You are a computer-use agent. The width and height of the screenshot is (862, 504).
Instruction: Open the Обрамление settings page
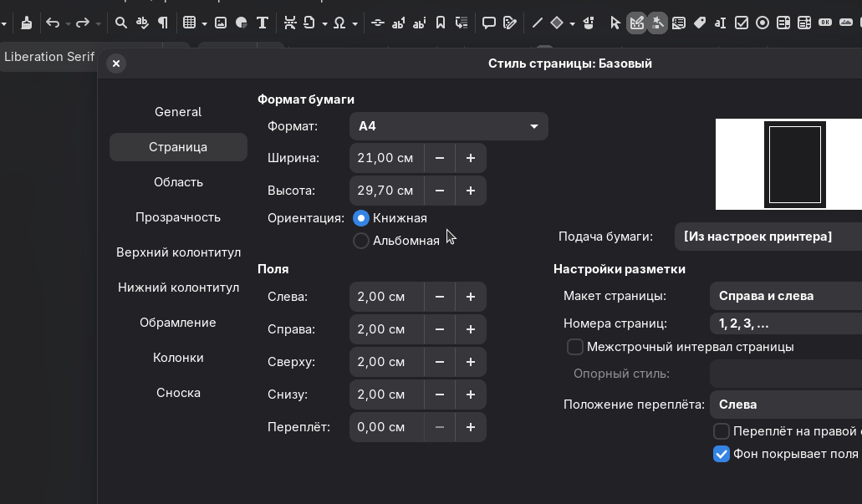pyautogui.click(x=178, y=322)
